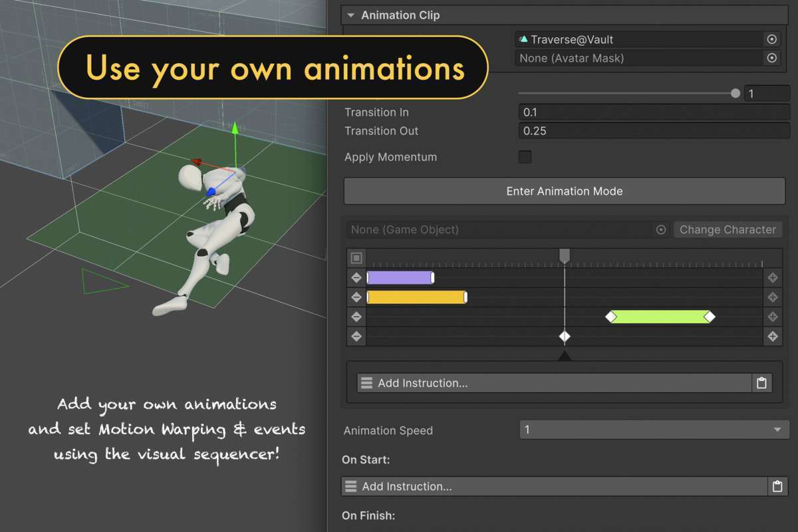Click left keyframe icon of bottom event track

click(356, 336)
